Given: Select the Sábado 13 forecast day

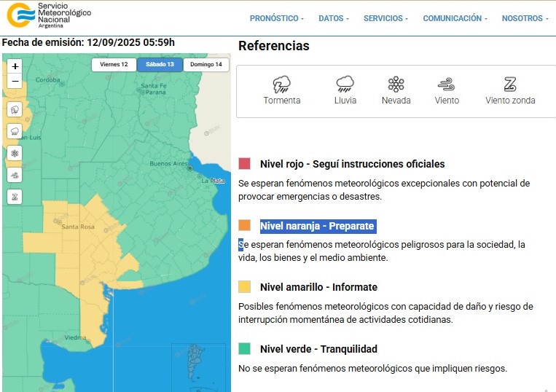Looking at the screenshot, I should tap(160, 65).
